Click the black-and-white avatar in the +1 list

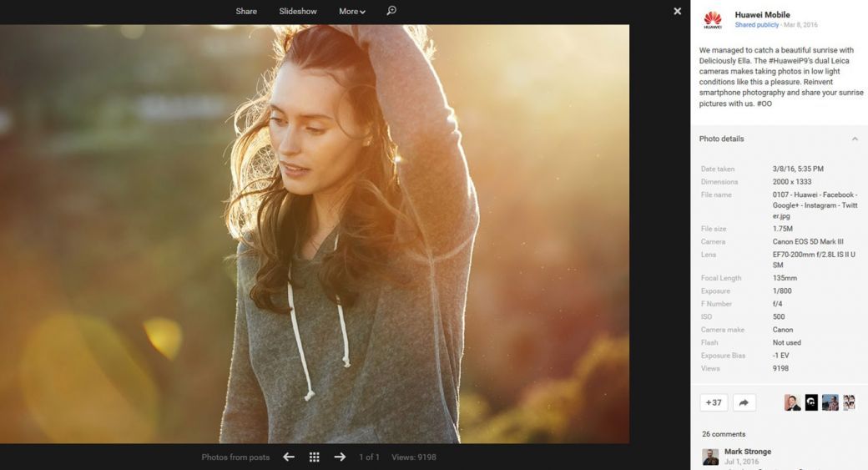coord(811,402)
